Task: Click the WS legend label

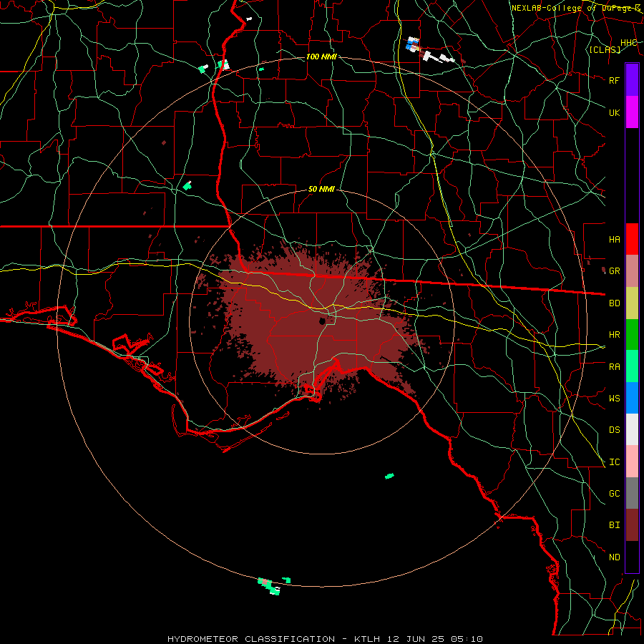Action: [x=615, y=399]
